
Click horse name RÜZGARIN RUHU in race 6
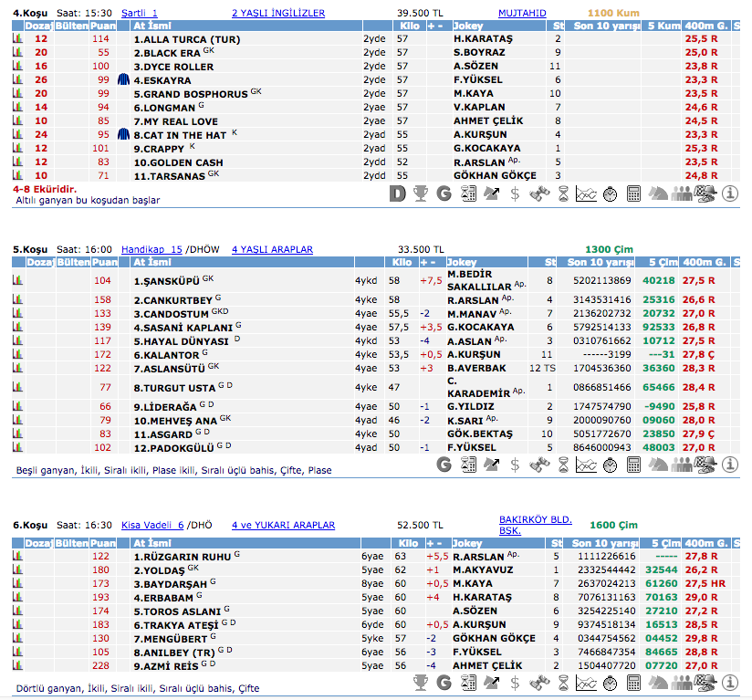182,556
